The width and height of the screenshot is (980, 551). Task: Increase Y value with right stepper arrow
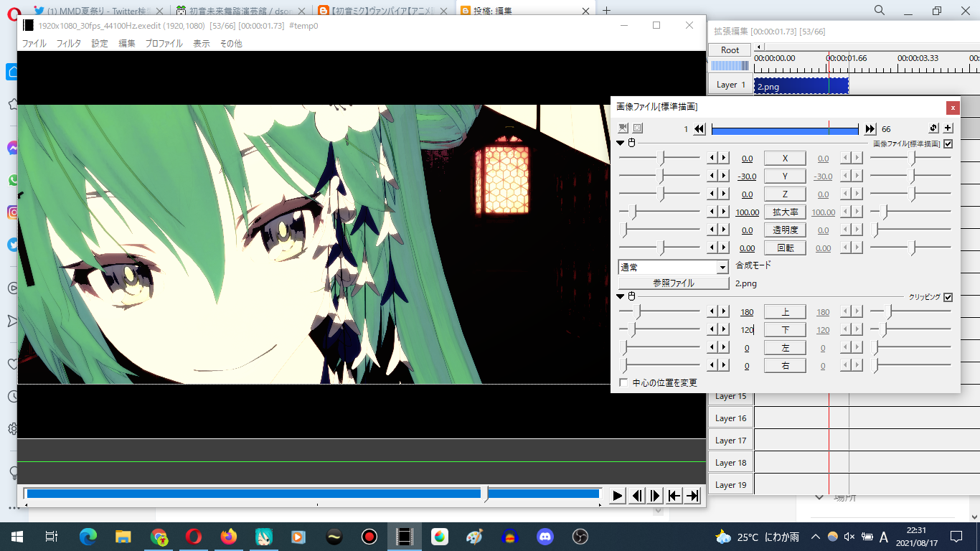point(724,176)
